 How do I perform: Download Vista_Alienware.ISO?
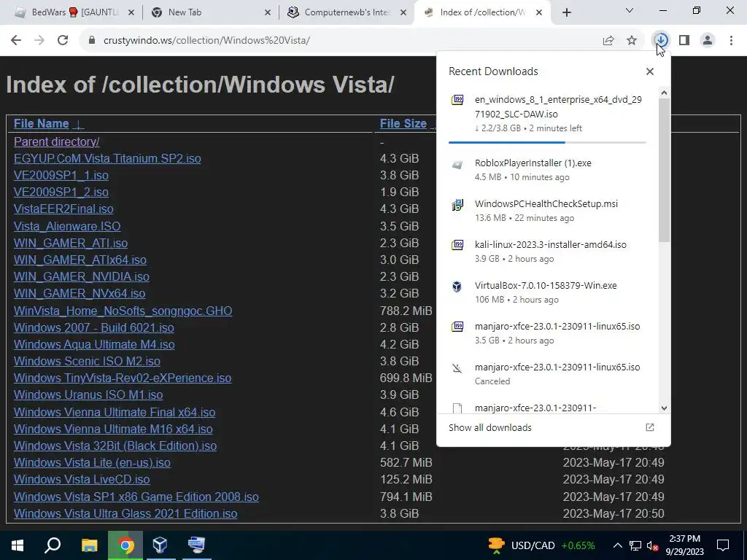click(67, 226)
